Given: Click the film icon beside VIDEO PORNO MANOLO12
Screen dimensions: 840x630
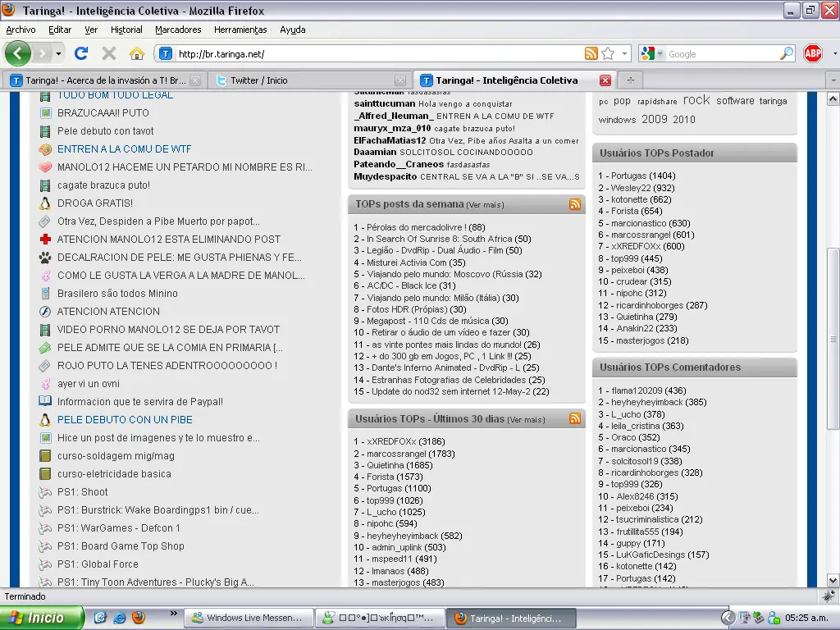Looking at the screenshot, I should pyautogui.click(x=46, y=330).
